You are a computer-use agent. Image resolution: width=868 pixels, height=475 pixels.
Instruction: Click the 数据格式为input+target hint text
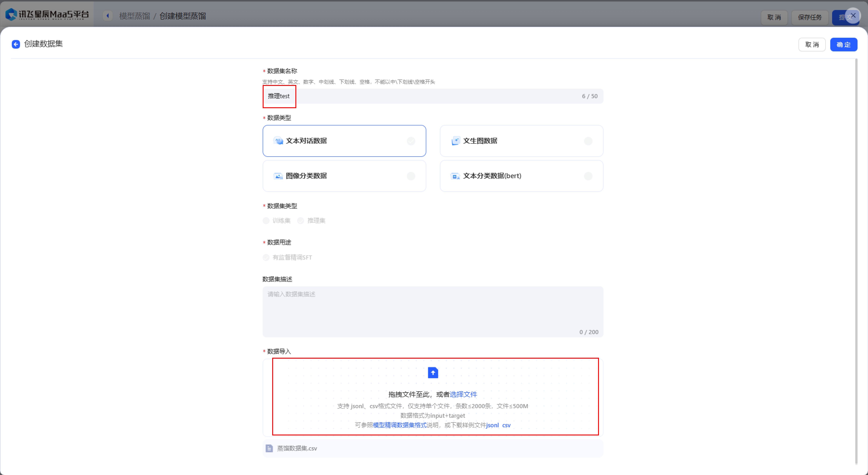[433, 415]
